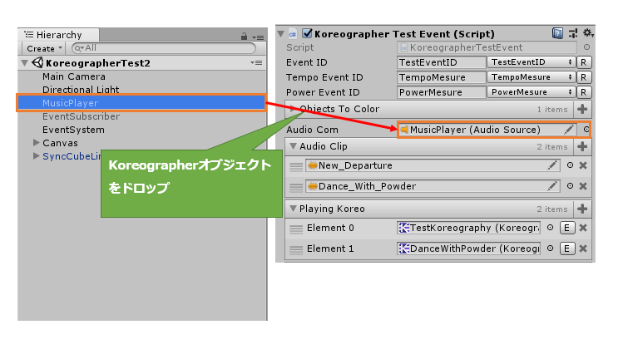Collapse the Koreographer Test Event component

point(281,34)
